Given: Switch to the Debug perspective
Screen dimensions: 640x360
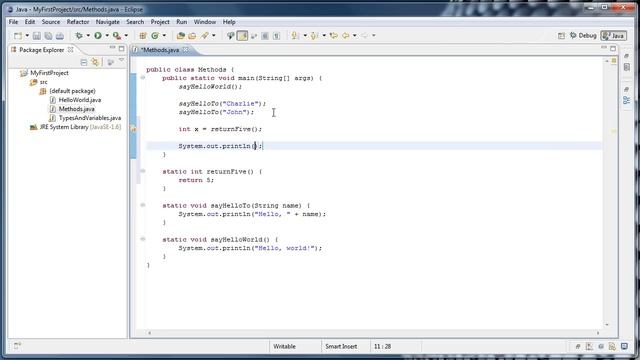Looking at the screenshot, I should click(x=583, y=36).
